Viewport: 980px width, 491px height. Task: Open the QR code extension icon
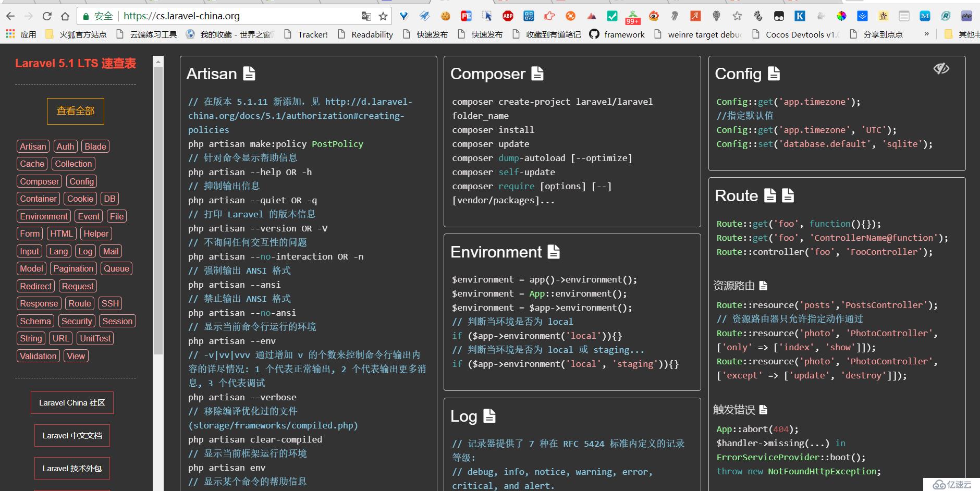pyautogui.click(x=529, y=16)
